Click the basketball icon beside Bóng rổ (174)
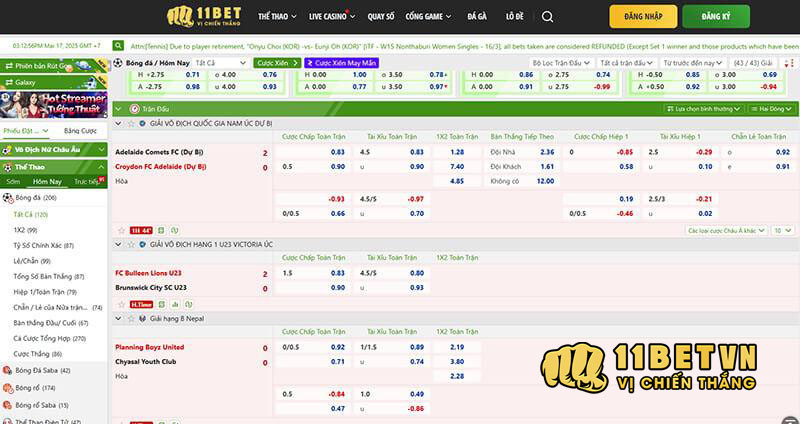 8,386
